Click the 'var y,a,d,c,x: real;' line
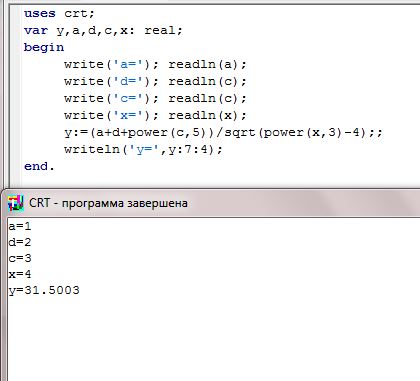The width and height of the screenshot is (420, 381). 103,31
